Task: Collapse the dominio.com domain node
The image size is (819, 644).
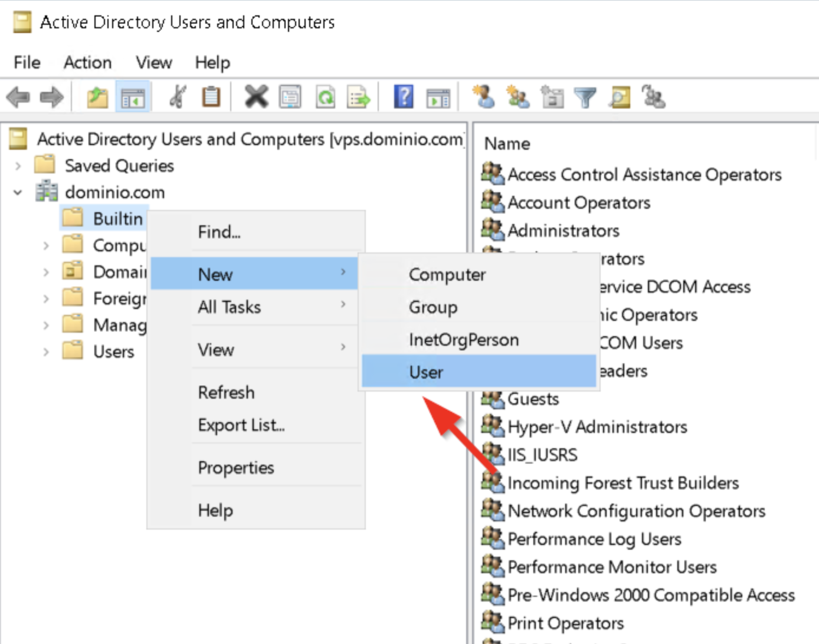Action: 18,193
